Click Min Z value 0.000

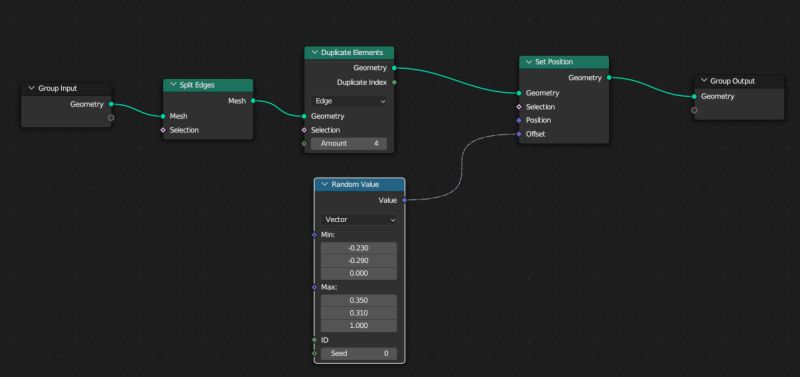(359, 273)
